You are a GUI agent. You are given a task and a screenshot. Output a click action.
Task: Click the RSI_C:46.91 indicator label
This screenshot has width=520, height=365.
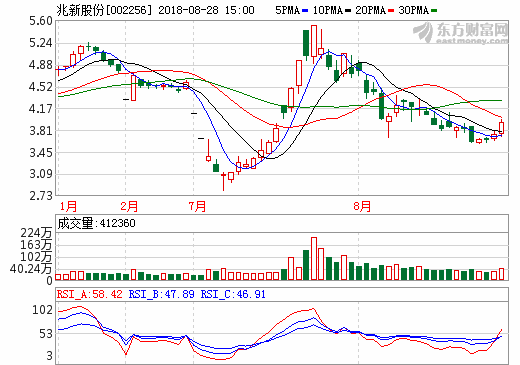pyautogui.click(x=233, y=294)
